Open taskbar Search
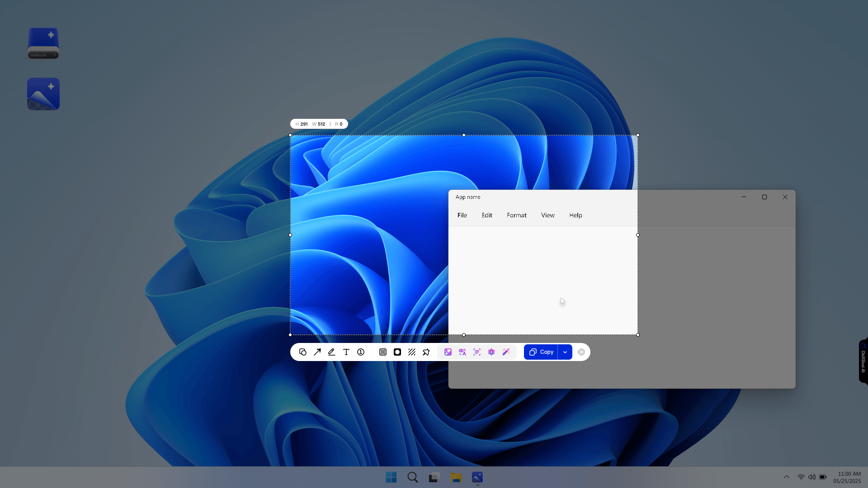The width and height of the screenshot is (868, 488). (x=413, y=477)
